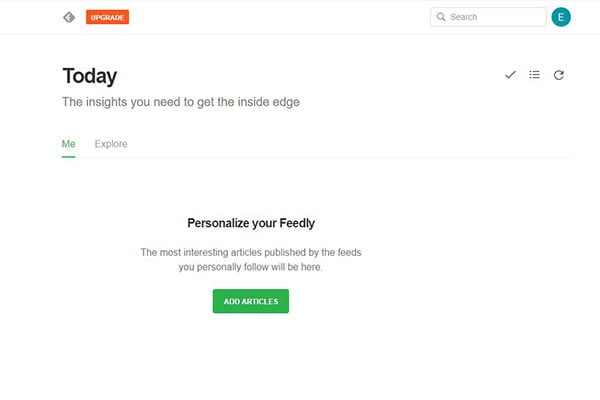Focus the Search input field
This screenshot has height=400, width=600.
coord(488,17)
